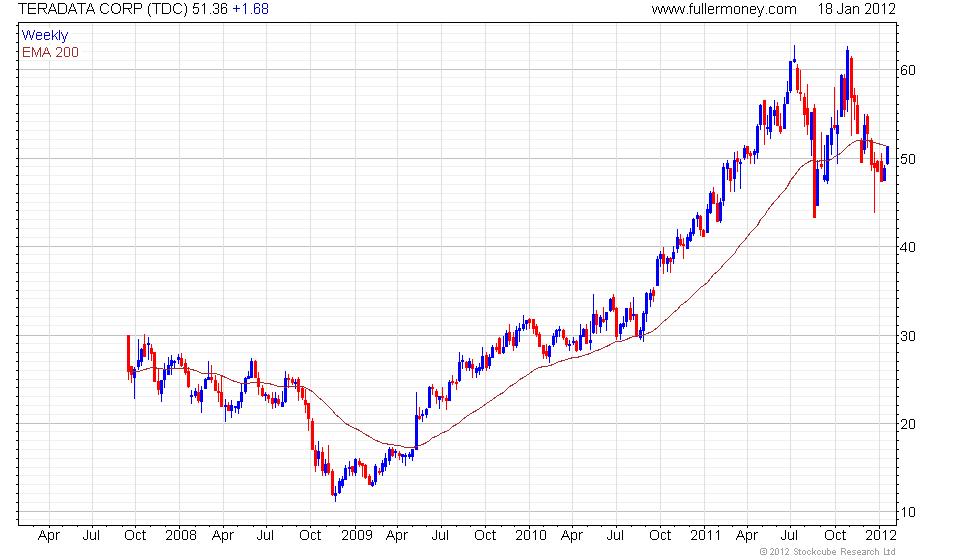The width and height of the screenshot is (980, 560).
Task: Click the Jul label before 2009's Oct 2008
Action: coord(266,535)
